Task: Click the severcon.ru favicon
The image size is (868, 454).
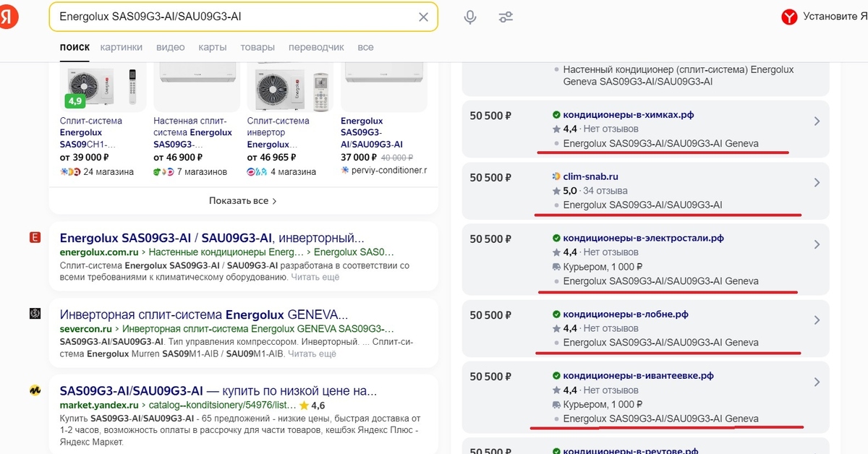Action: [34, 313]
